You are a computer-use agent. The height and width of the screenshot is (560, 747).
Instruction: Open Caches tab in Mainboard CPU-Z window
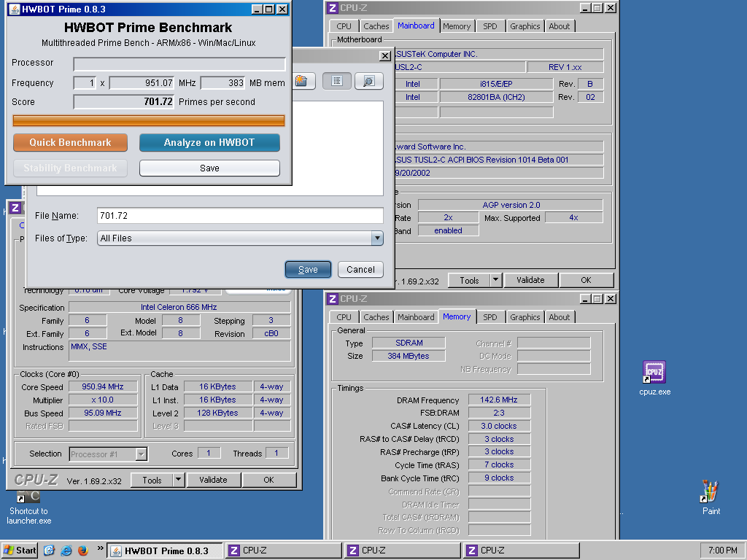[376, 26]
